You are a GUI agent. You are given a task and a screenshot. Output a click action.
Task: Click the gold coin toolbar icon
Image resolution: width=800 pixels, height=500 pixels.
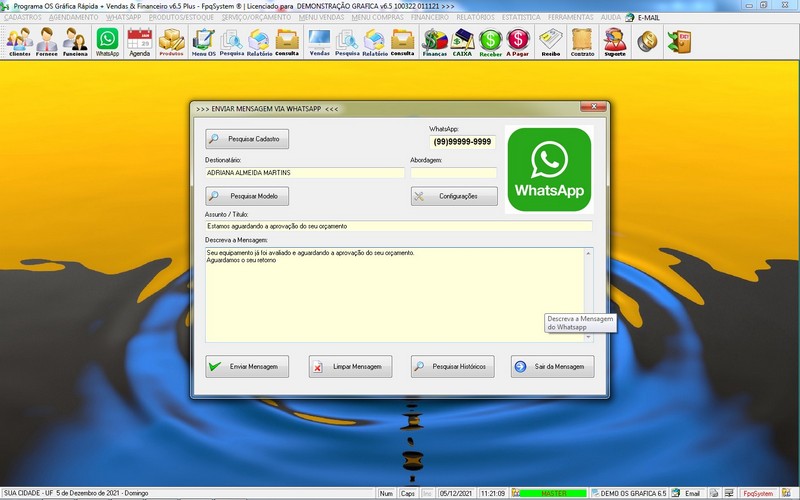click(647, 42)
